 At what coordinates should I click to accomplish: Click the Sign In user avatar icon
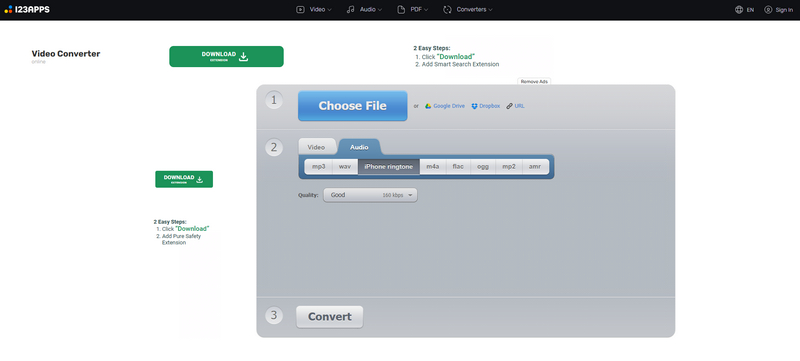[x=768, y=10]
